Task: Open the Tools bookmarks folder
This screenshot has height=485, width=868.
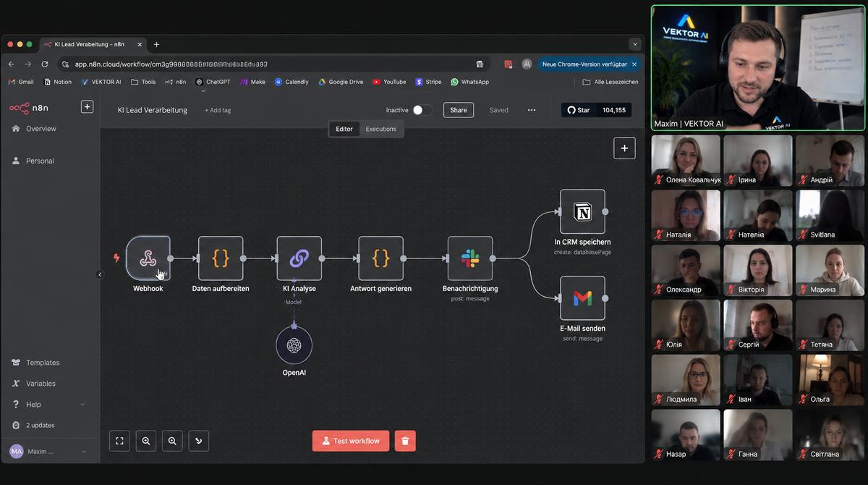Action: pos(143,82)
